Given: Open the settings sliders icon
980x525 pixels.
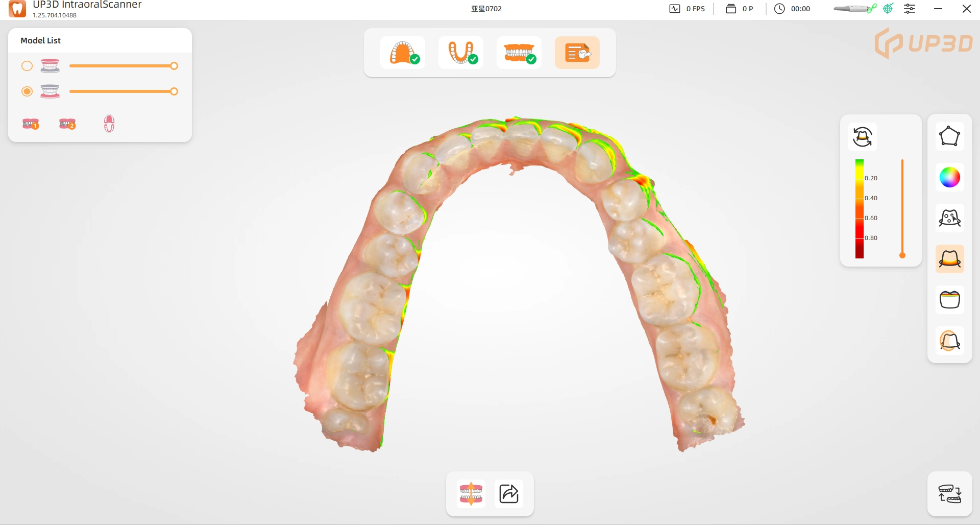Looking at the screenshot, I should pyautogui.click(x=910, y=9).
